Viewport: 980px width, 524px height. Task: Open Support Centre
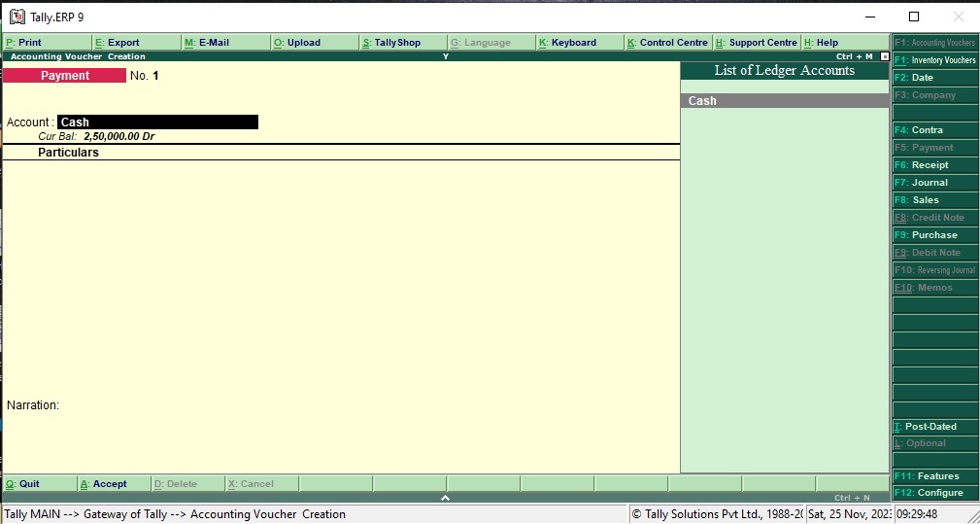pyautogui.click(x=757, y=43)
